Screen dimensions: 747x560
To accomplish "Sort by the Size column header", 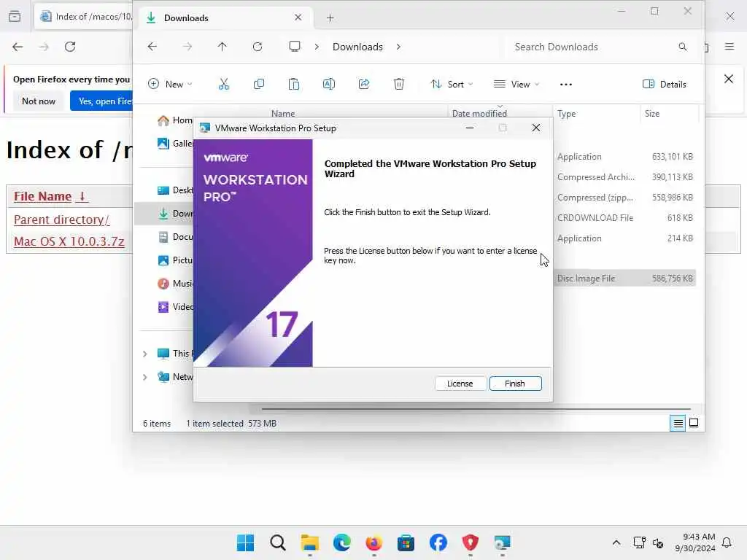I will point(652,113).
